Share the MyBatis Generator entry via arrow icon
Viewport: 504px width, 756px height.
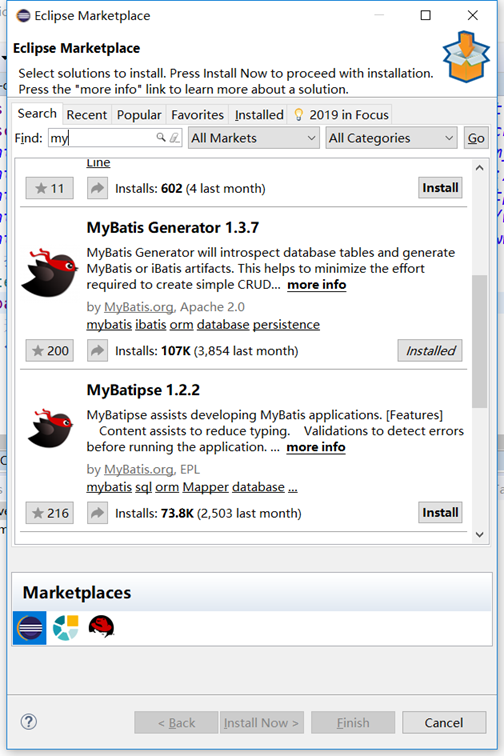97,351
